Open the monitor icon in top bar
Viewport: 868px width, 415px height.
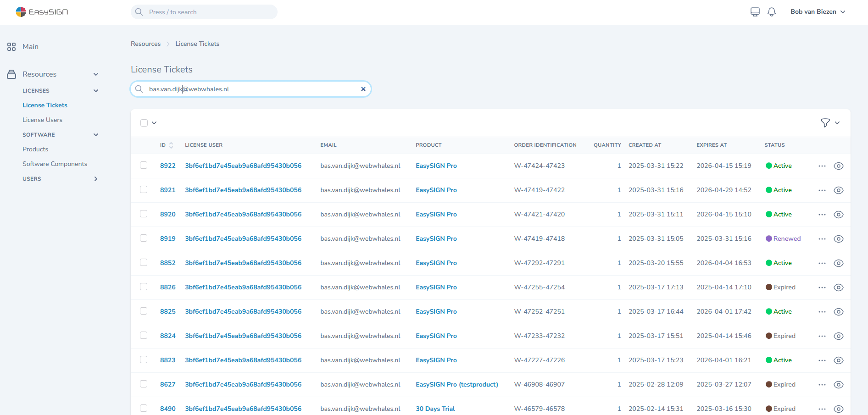tap(755, 12)
